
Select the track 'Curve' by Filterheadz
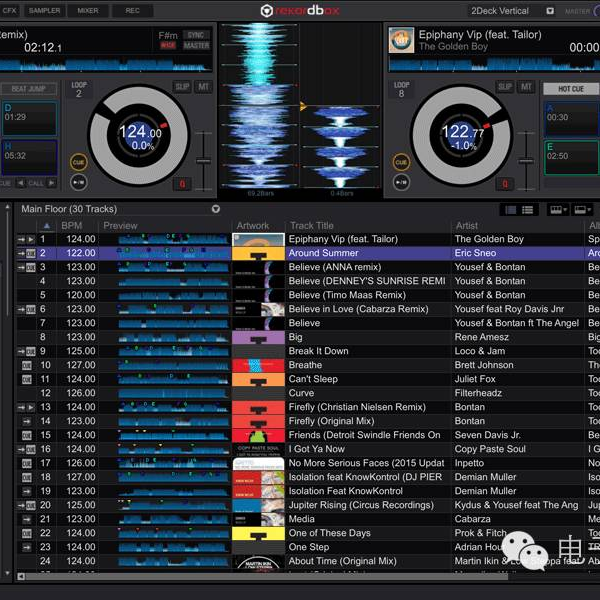click(x=301, y=393)
